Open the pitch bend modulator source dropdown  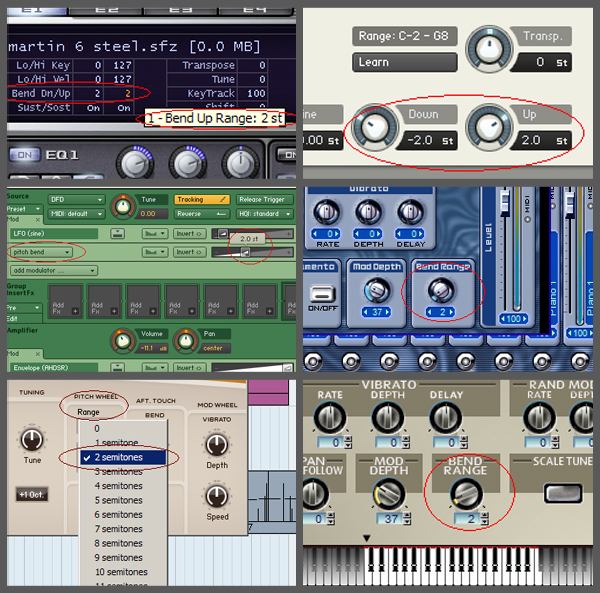[x=41, y=252]
